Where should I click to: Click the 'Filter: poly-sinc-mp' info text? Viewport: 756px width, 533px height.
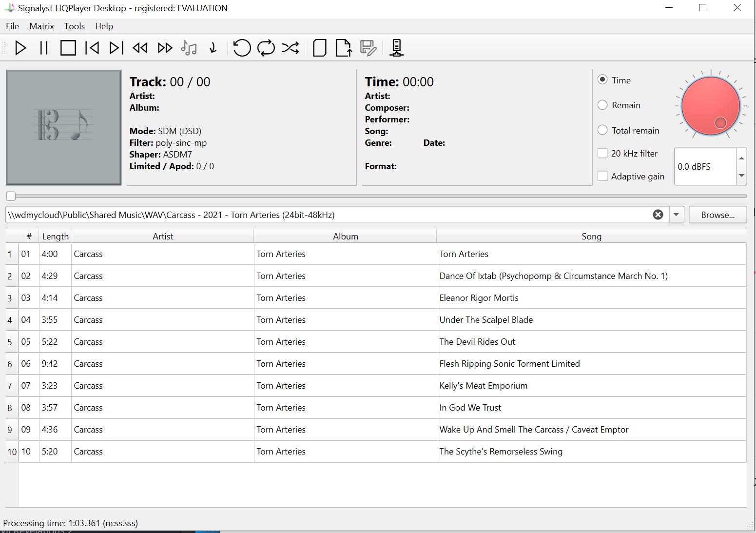pos(168,143)
